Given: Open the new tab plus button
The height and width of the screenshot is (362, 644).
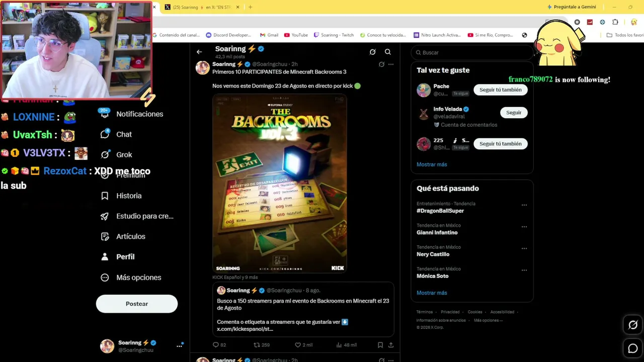Looking at the screenshot, I should tap(250, 7).
